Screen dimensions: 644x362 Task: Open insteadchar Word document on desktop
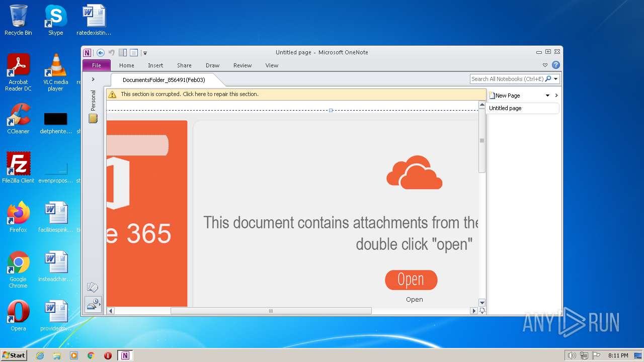pyautogui.click(x=55, y=266)
